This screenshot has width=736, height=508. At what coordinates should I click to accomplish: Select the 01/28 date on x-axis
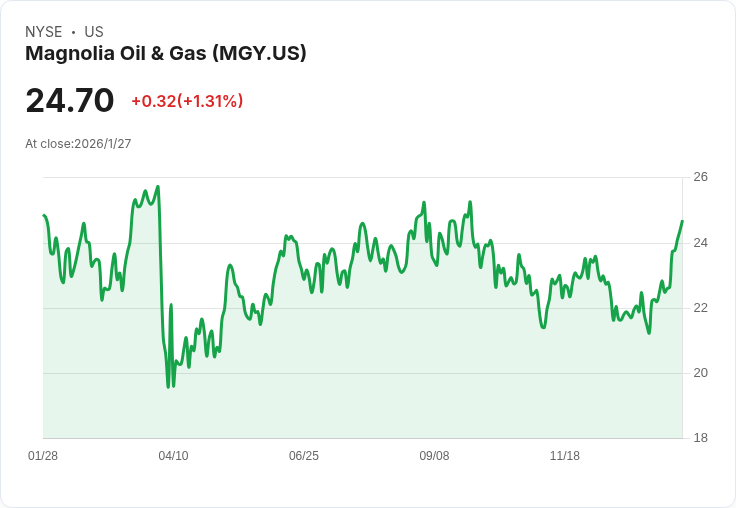(x=43, y=456)
